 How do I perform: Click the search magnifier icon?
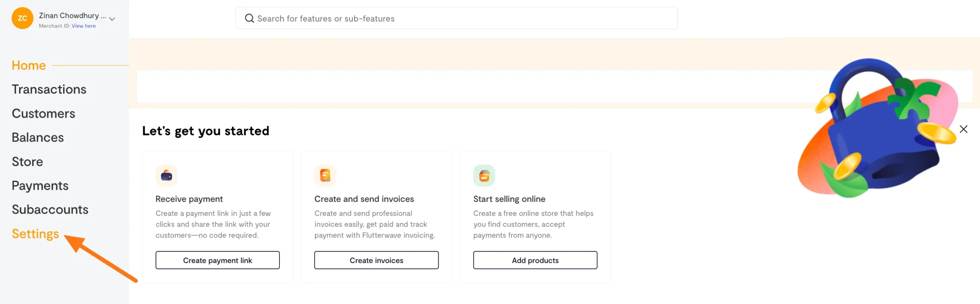click(249, 18)
